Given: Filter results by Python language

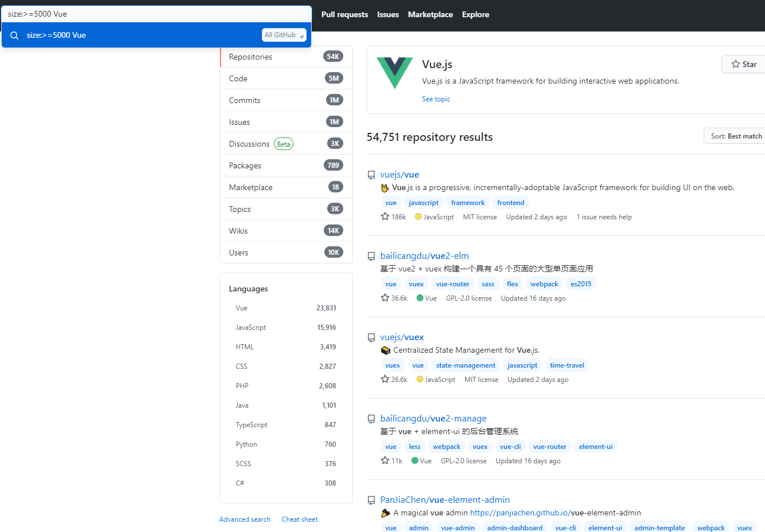Looking at the screenshot, I should pyautogui.click(x=286, y=444).
